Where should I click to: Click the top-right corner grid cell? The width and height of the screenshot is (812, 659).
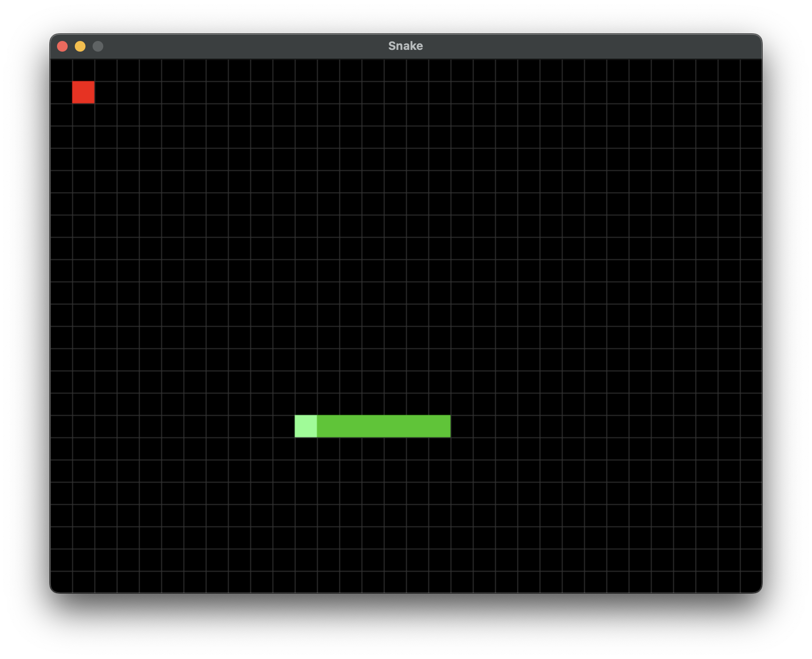pos(751,70)
